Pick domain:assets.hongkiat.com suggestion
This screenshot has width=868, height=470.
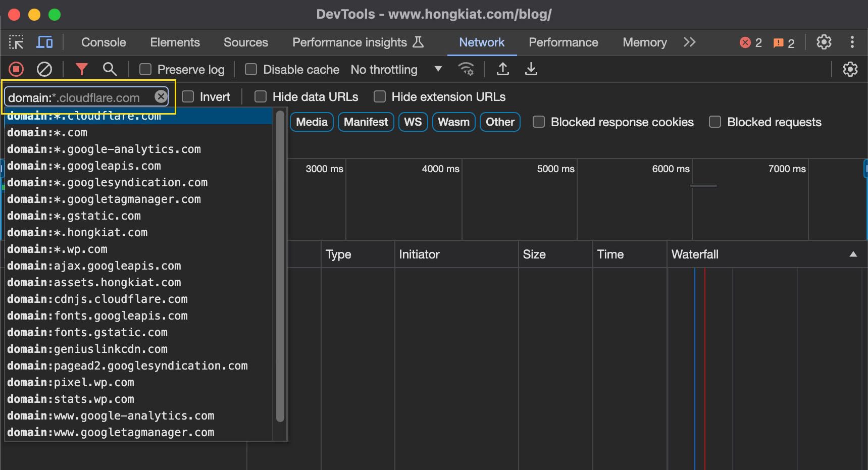click(x=139, y=282)
